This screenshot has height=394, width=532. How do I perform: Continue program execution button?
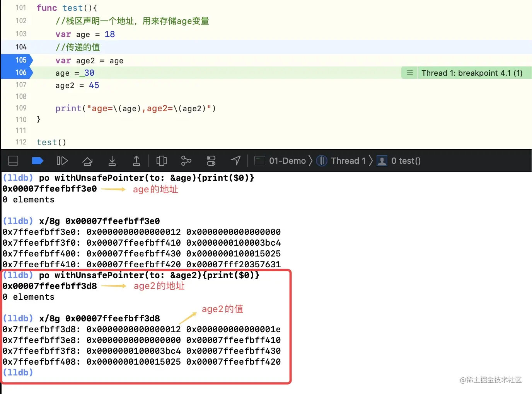62,161
